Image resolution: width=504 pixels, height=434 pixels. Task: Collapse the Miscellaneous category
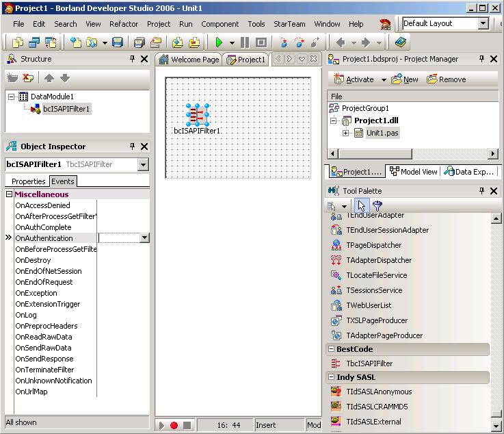[x=9, y=194]
